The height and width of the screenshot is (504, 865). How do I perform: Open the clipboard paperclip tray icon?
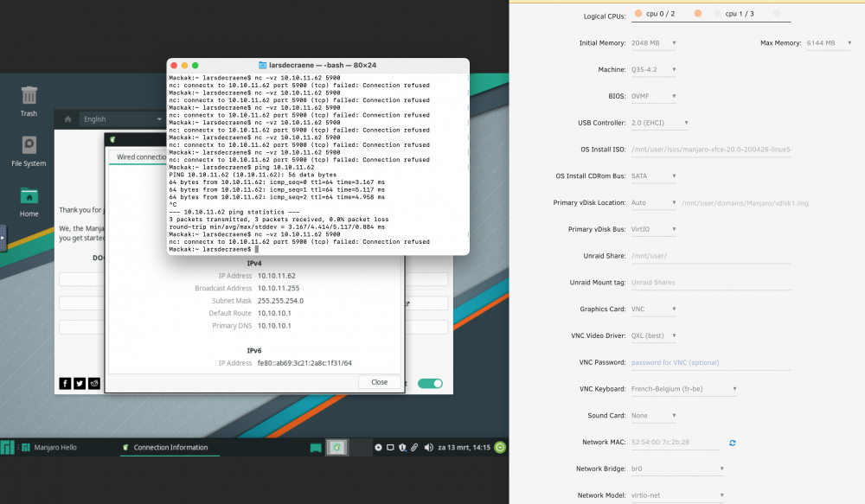(414, 447)
